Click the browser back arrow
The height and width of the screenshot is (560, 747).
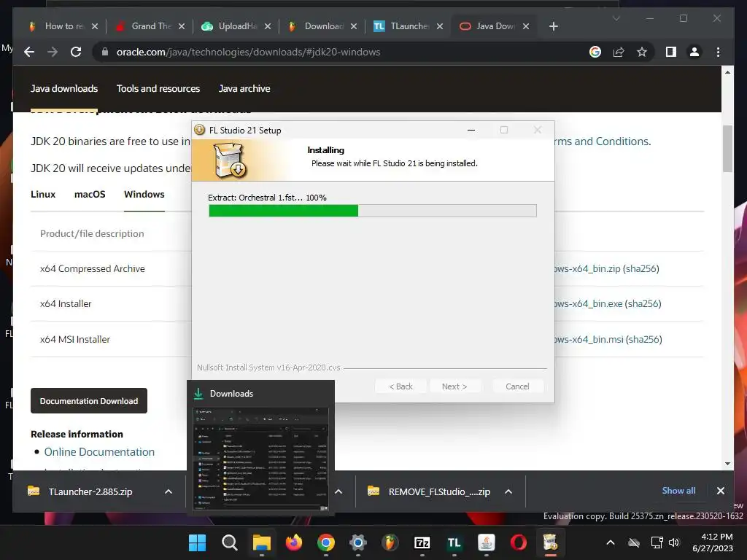(29, 52)
